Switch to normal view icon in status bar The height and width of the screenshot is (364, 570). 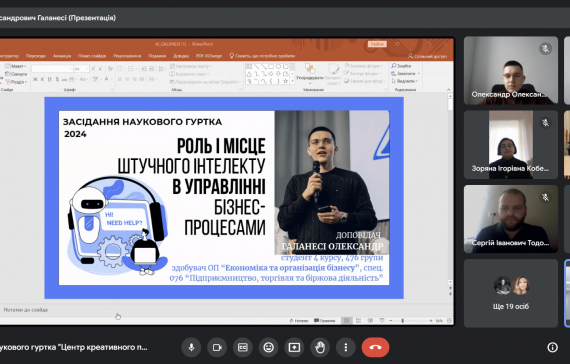[346, 321]
